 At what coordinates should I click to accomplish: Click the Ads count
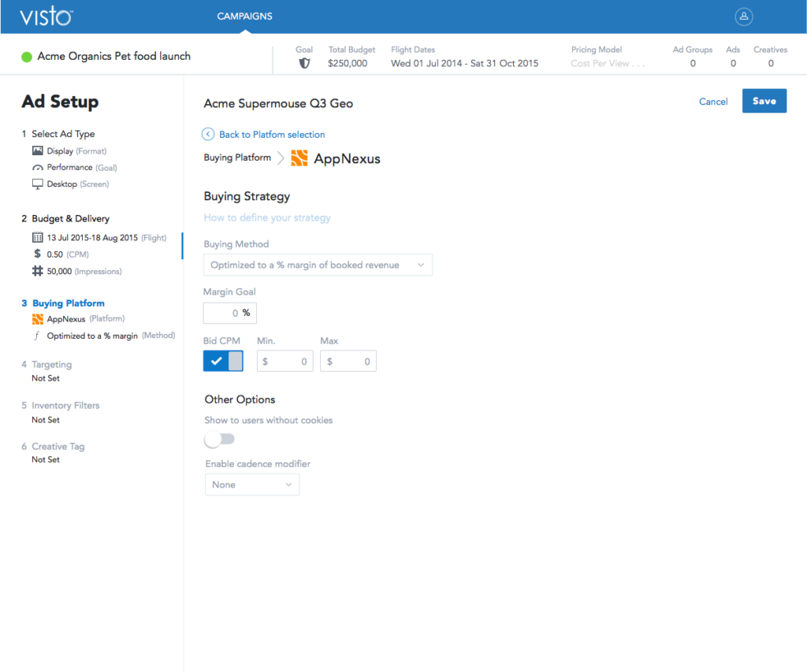pos(733,63)
